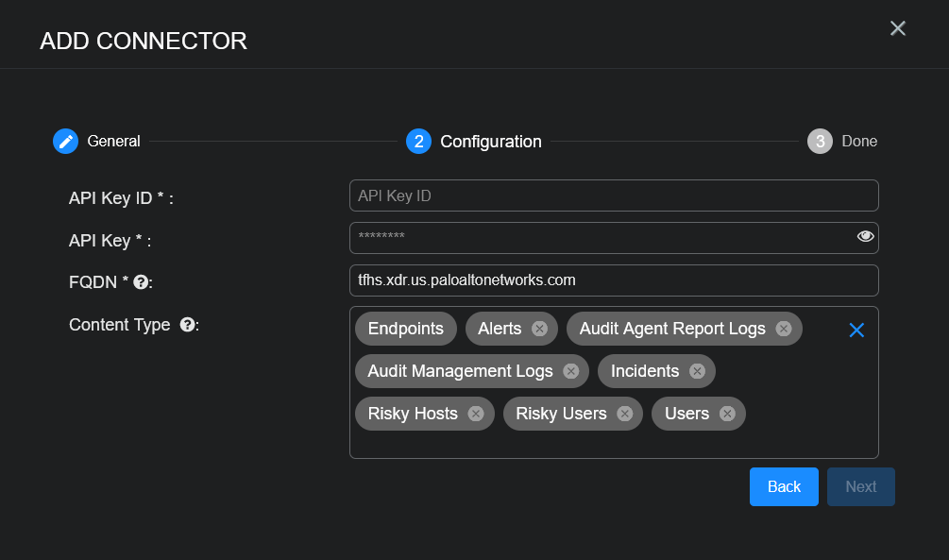Remove the Risky Users tag
949x560 pixels.
[624, 414]
